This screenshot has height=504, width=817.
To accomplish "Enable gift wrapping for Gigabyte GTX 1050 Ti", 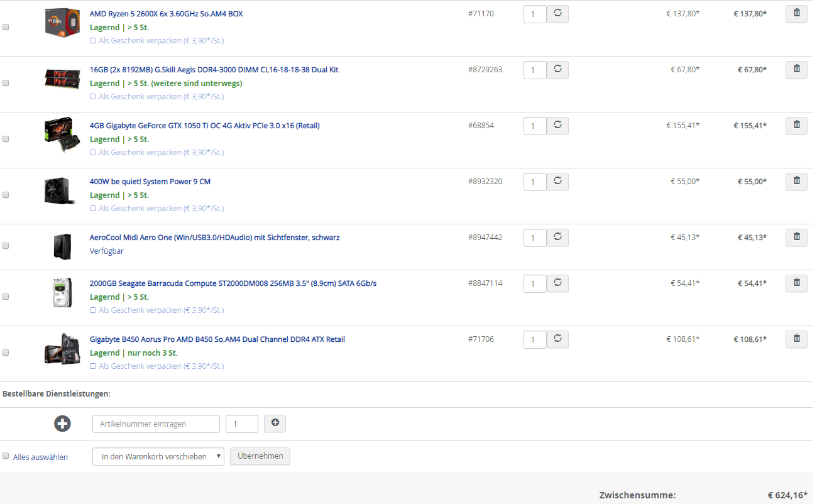I will [x=93, y=153].
